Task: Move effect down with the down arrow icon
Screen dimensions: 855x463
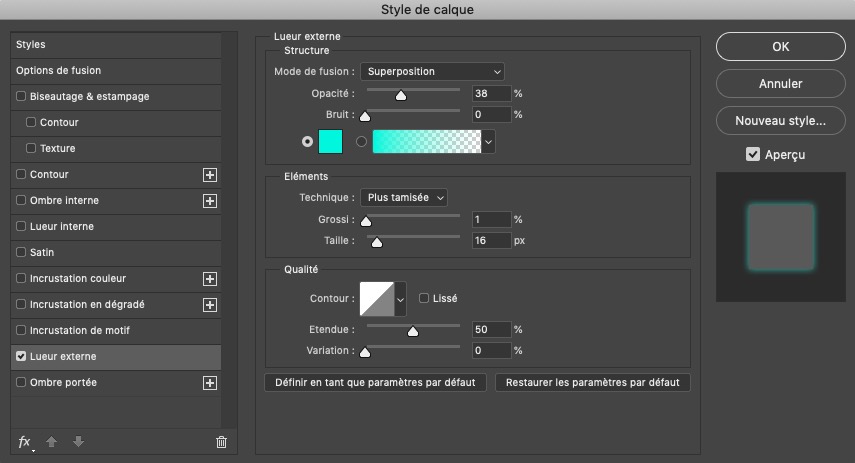Action: coord(79,442)
